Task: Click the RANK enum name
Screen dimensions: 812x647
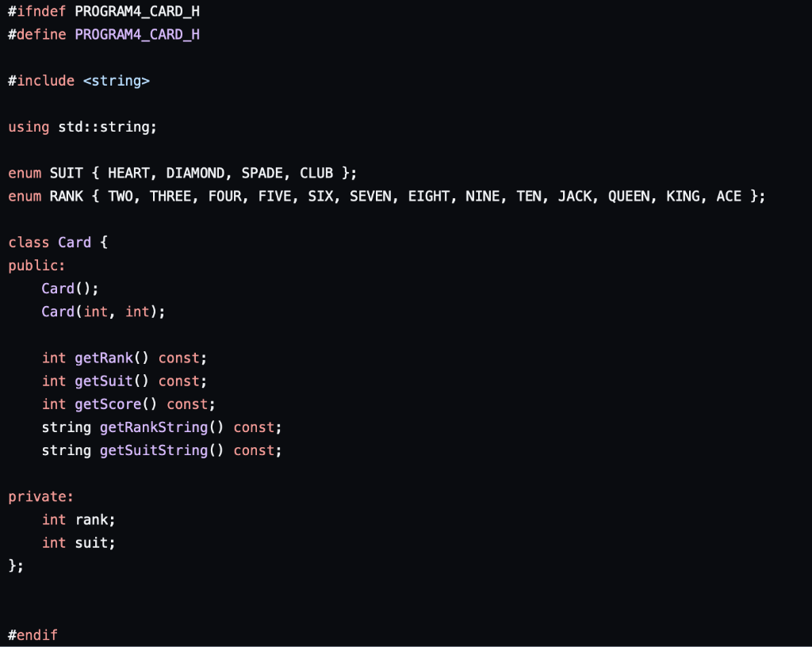Action: click(67, 196)
